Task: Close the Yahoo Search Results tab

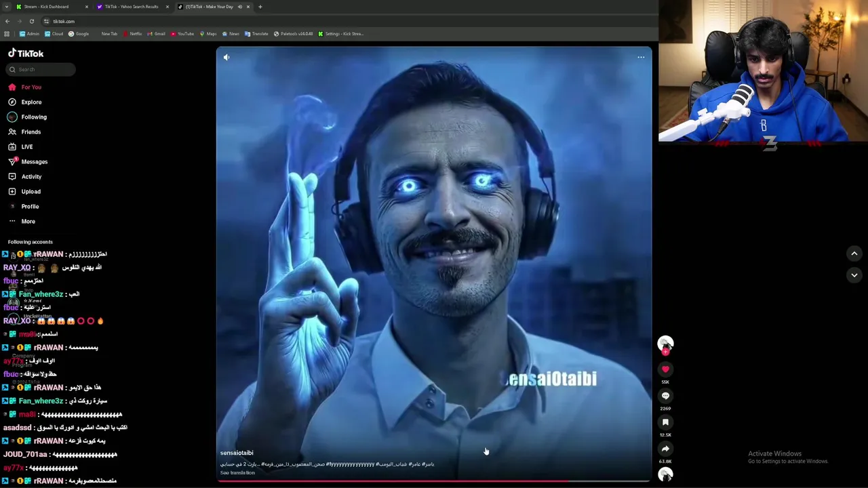Action: pos(167,7)
